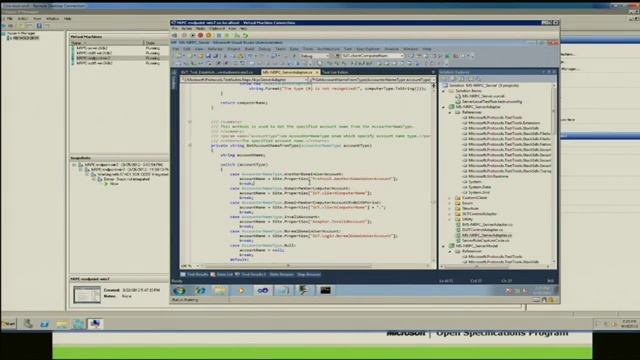Viewport: 640px width, 360px height.
Task: Open the Spec Explorer menu in Visual Studio
Action: coord(367,49)
